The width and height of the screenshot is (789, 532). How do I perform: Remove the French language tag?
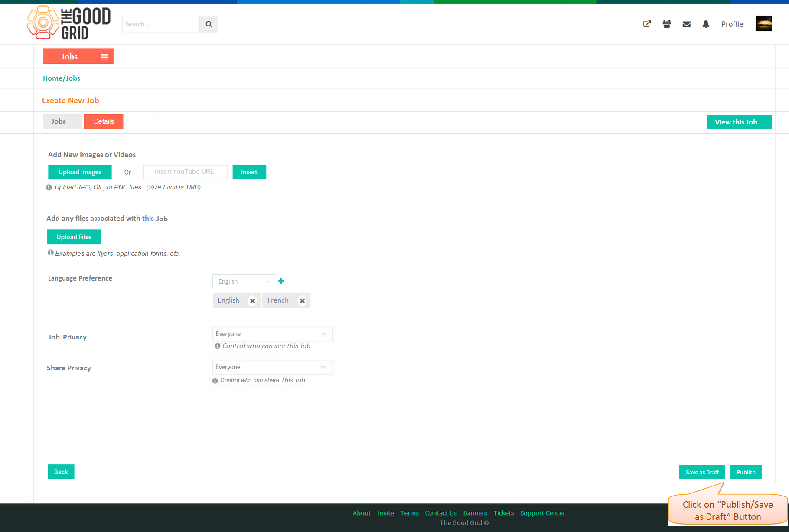click(303, 300)
